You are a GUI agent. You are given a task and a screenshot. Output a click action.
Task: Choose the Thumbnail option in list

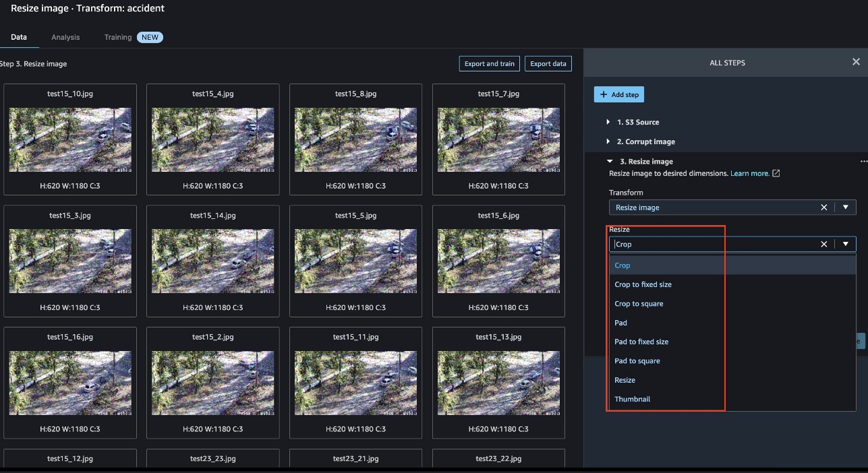click(x=732, y=399)
